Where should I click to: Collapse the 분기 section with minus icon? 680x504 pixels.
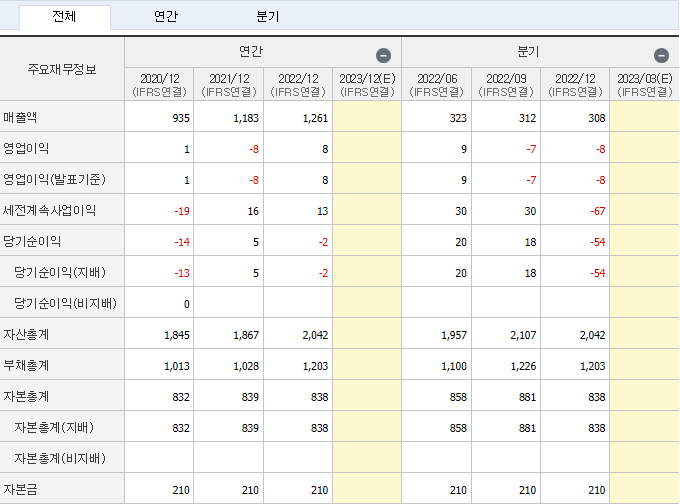[661, 56]
